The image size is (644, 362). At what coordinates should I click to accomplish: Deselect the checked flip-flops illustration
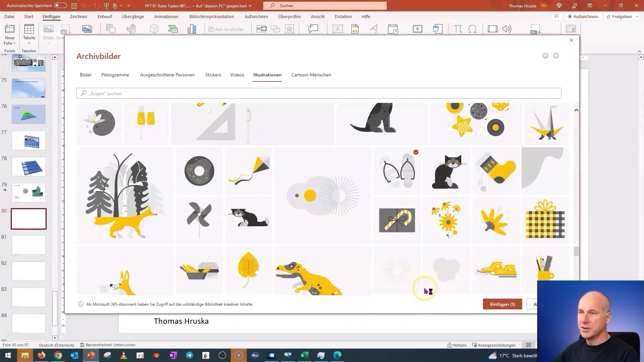click(397, 171)
